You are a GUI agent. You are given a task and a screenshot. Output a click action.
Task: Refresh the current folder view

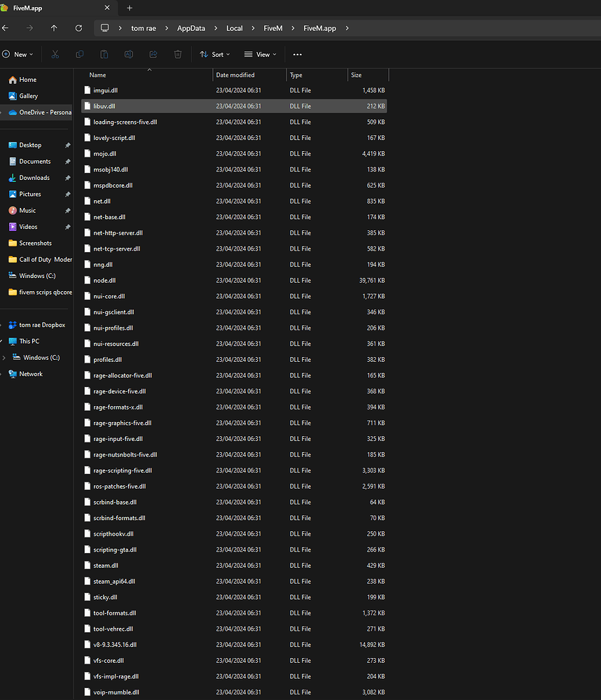pyautogui.click(x=78, y=28)
